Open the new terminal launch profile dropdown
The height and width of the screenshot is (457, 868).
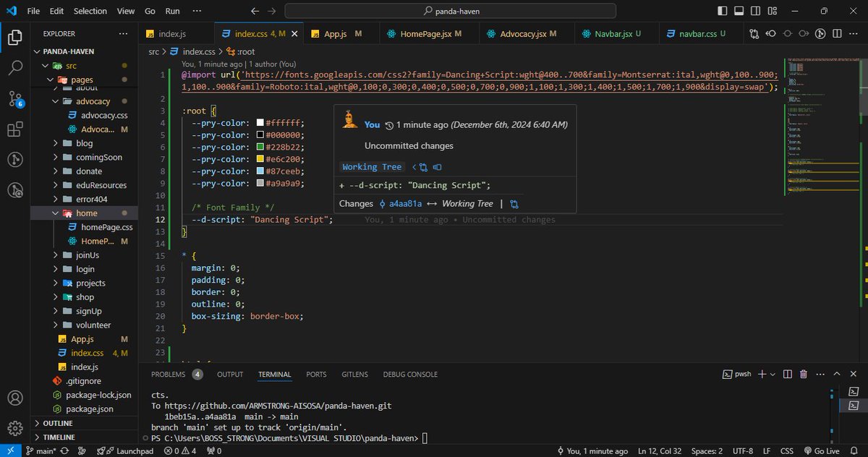[773, 374]
